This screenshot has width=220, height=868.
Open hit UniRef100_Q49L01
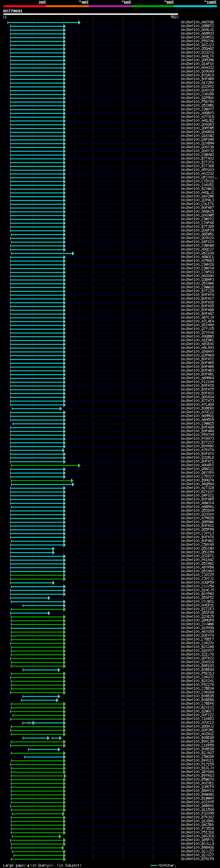197,30
